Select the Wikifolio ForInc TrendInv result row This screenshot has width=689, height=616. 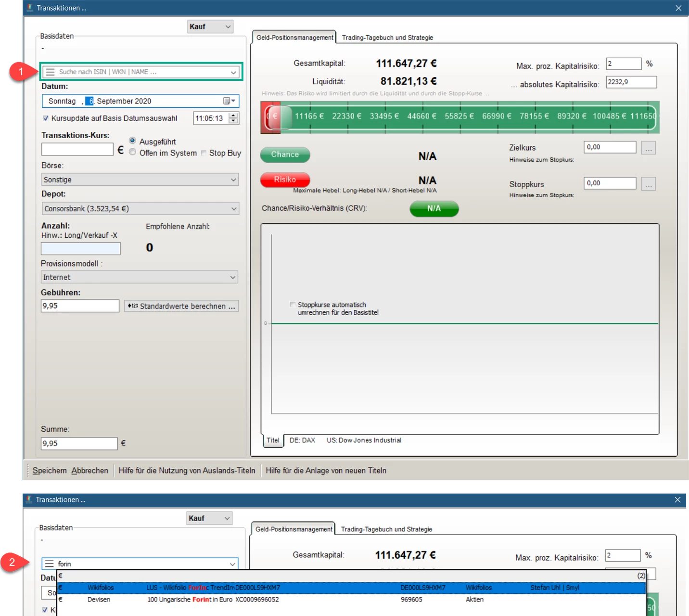click(351, 588)
